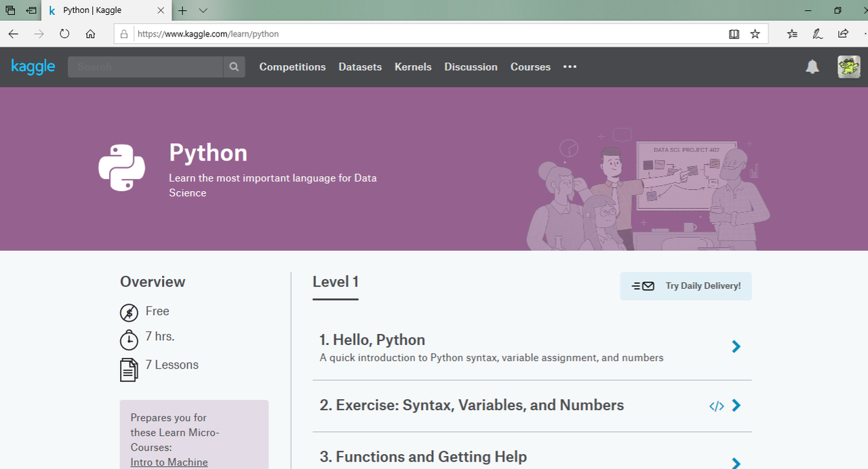Viewport: 868px width, 469px height.
Task: Open a new browser tab
Action: 182,11
